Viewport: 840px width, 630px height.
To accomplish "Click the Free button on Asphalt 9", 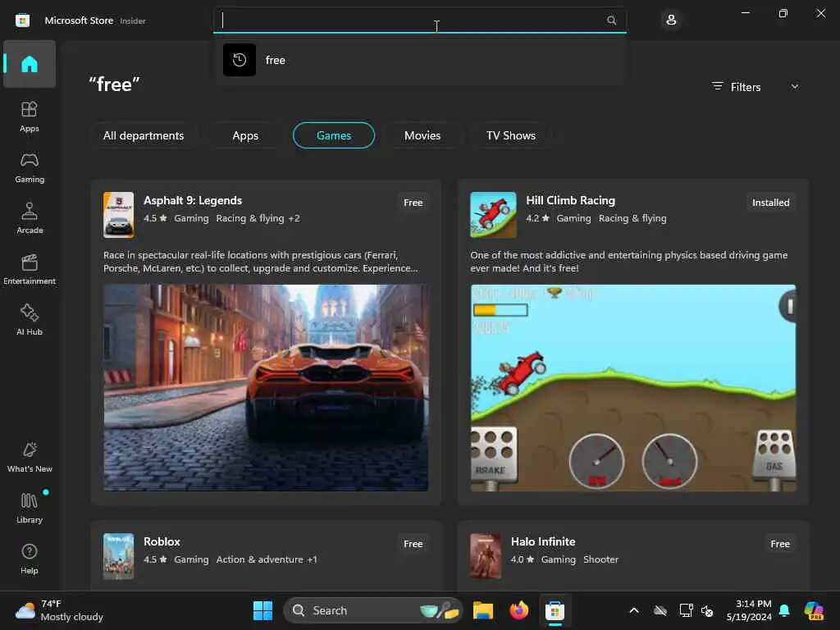I will pos(413,203).
